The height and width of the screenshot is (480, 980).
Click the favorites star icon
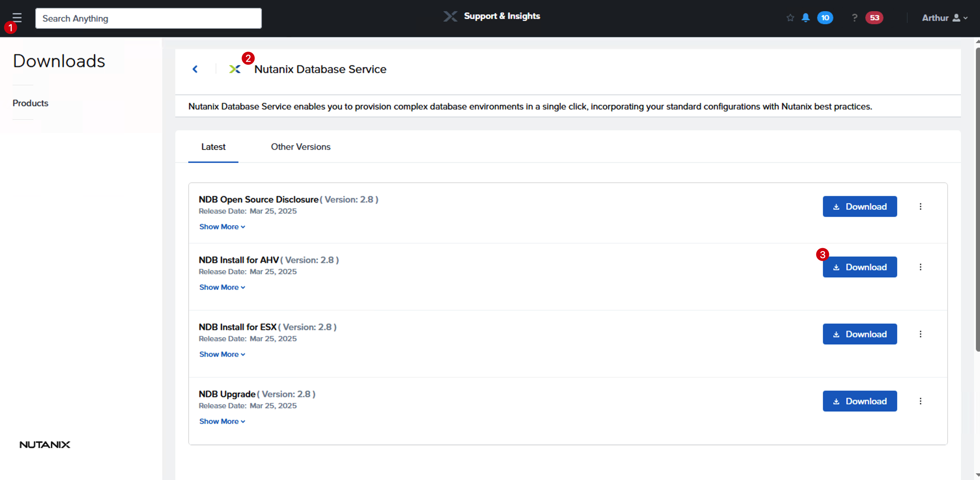790,18
